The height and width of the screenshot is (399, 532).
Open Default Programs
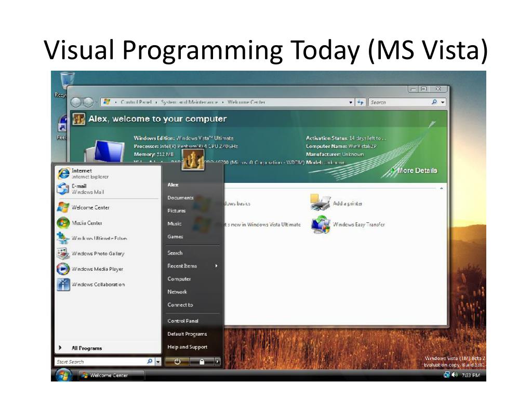pos(187,334)
